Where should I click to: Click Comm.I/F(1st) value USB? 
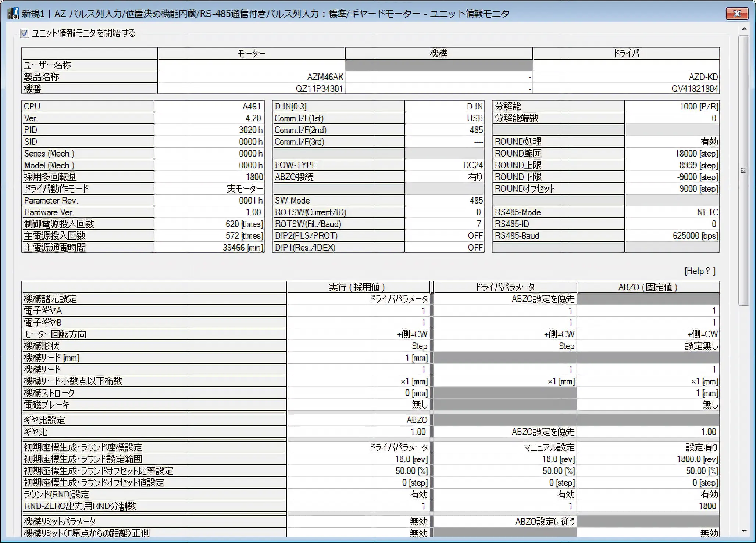[x=475, y=118]
